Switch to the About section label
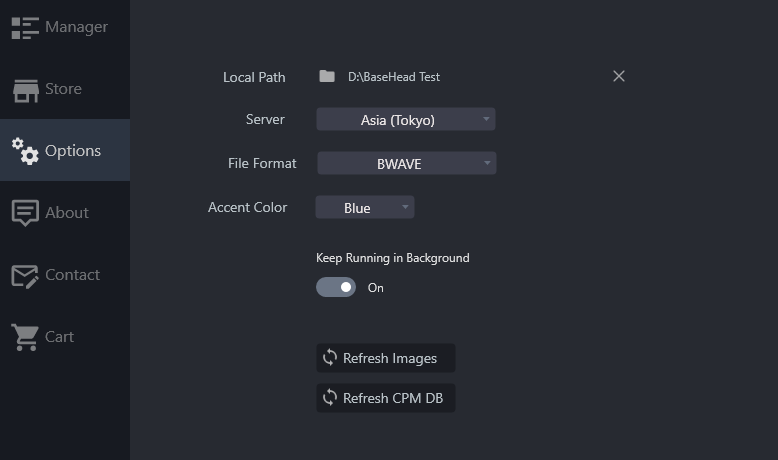778x460 pixels. [x=67, y=213]
